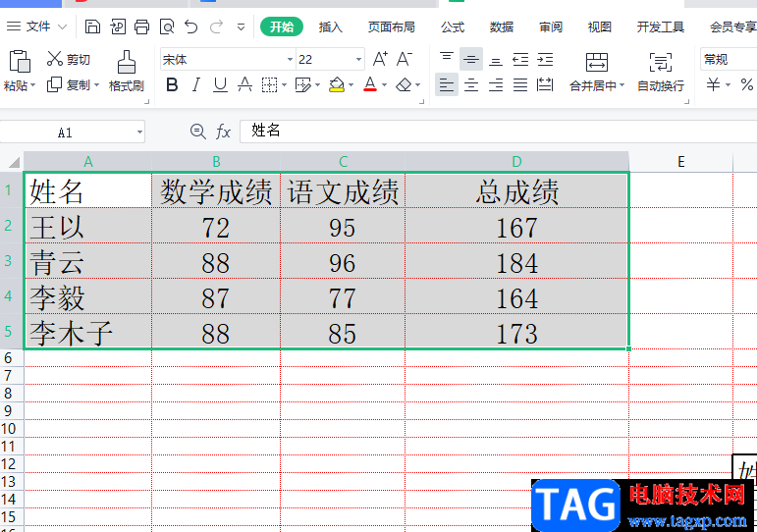Increase font size with A+ icon
Image resolution: width=757 pixels, height=532 pixels.
point(380,59)
